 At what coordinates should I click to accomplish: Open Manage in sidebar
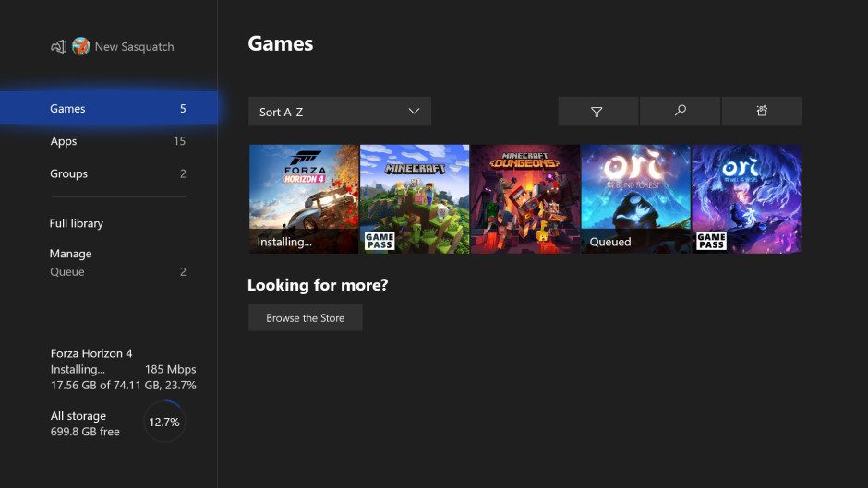point(70,254)
